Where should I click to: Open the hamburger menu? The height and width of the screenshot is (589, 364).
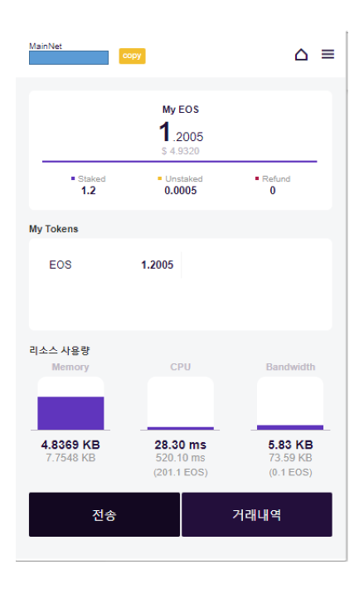point(328,55)
